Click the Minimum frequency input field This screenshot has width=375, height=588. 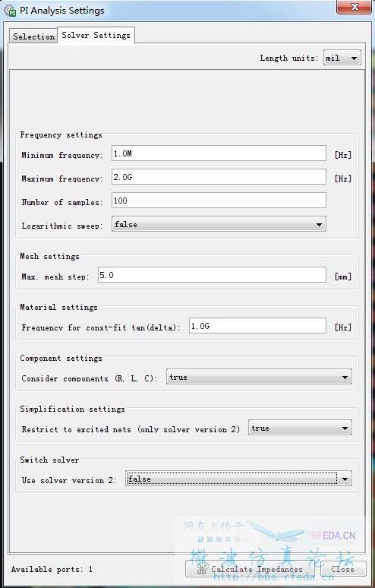(219, 153)
